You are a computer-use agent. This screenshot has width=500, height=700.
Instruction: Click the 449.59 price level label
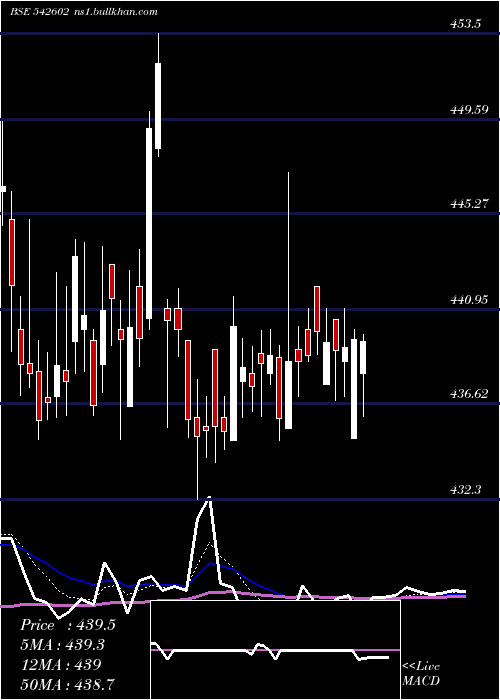[x=469, y=110]
